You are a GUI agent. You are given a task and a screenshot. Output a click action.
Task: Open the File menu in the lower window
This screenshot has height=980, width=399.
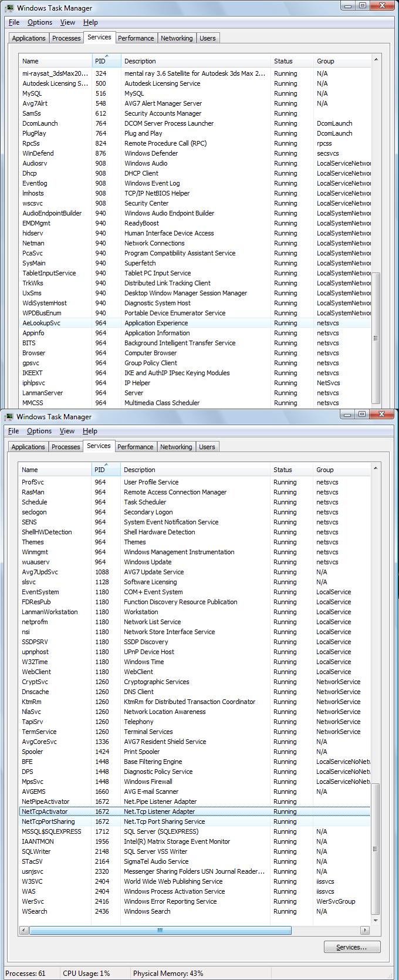coord(13,431)
